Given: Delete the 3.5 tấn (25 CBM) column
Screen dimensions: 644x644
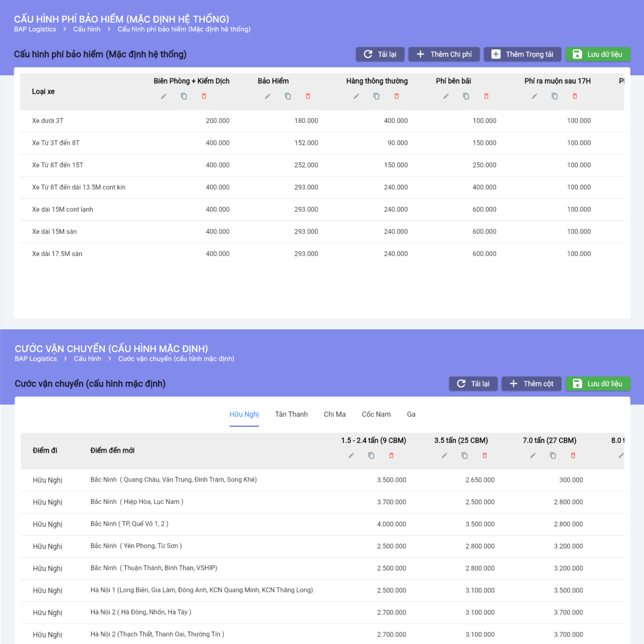Looking at the screenshot, I should click(484, 455).
